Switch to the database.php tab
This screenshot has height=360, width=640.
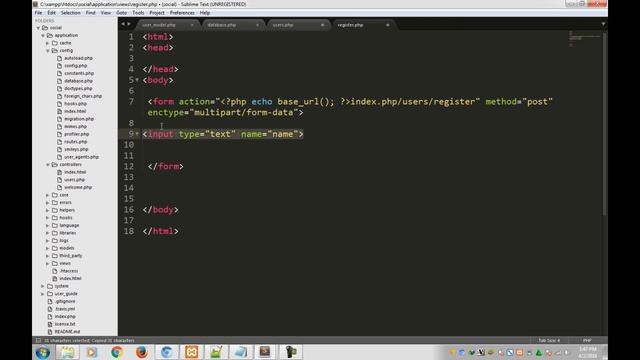click(222, 25)
